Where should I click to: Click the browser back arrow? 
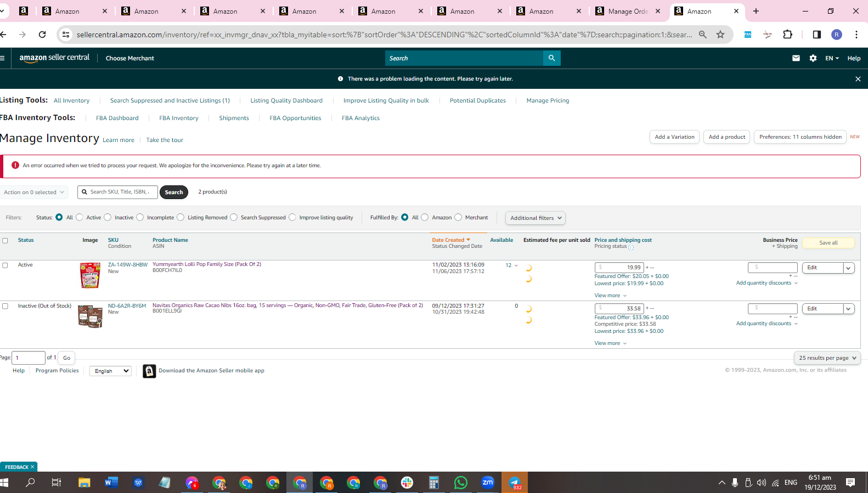click(3, 35)
